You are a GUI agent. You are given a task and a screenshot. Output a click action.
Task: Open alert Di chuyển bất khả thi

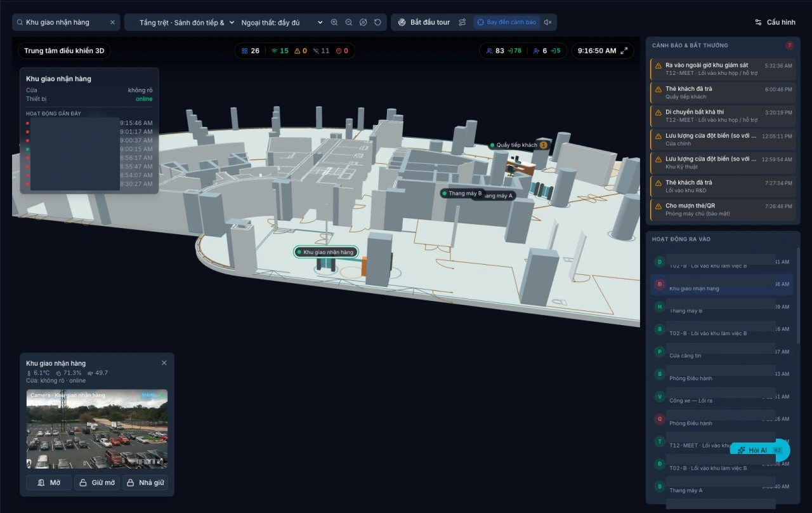click(723, 116)
